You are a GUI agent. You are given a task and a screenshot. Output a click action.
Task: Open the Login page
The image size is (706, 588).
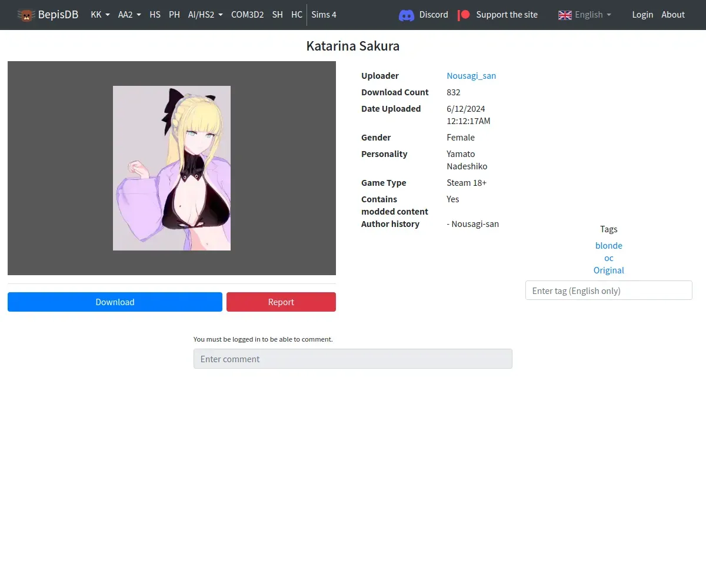click(x=642, y=15)
